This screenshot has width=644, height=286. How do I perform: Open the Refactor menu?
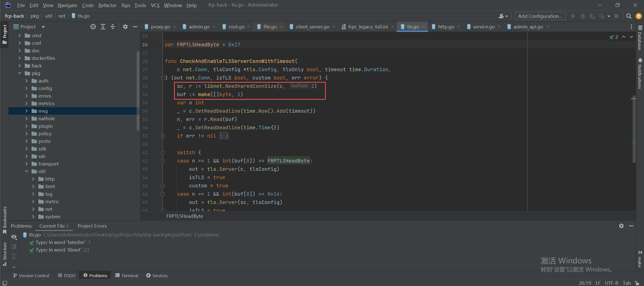point(107,5)
